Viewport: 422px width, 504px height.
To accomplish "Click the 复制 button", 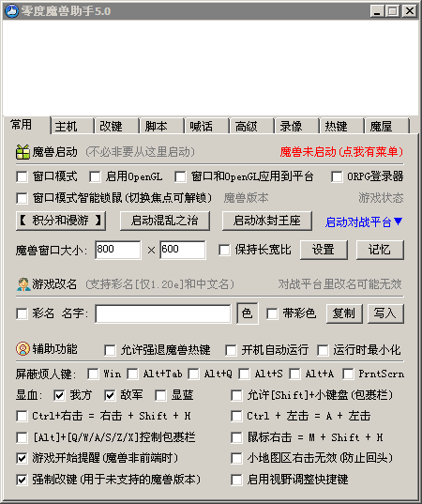I will (x=344, y=313).
